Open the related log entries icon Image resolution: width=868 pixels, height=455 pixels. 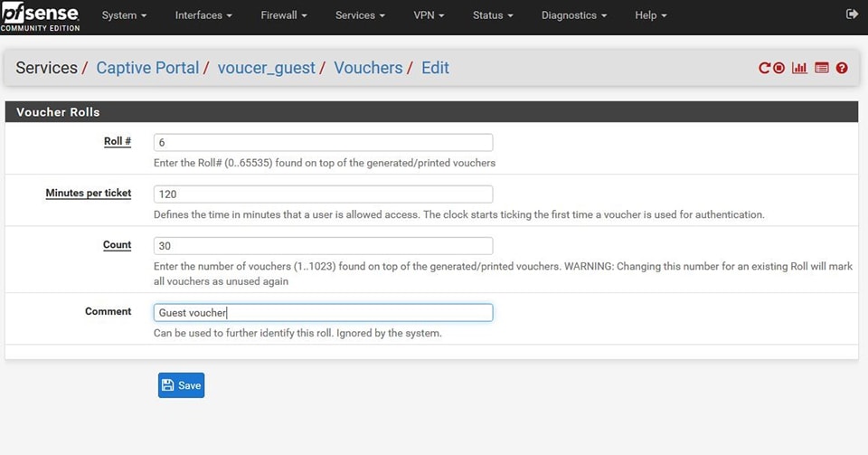click(821, 69)
